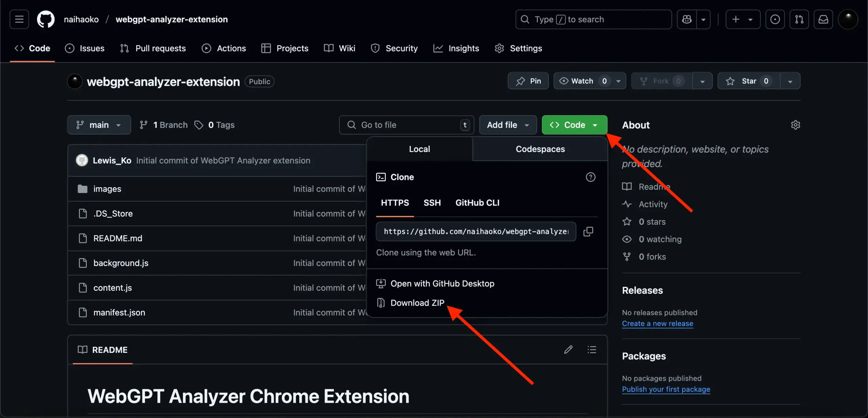This screenshot has width=868, height=418.
Task: Copy the clone URL to clipboard
Action: coord(588,231)
